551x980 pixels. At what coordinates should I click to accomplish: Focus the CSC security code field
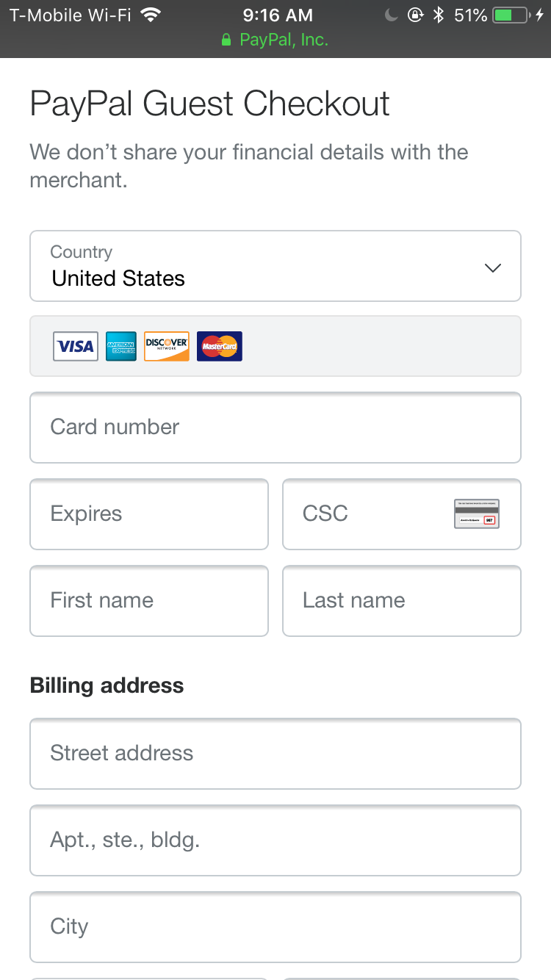(402, 514)
